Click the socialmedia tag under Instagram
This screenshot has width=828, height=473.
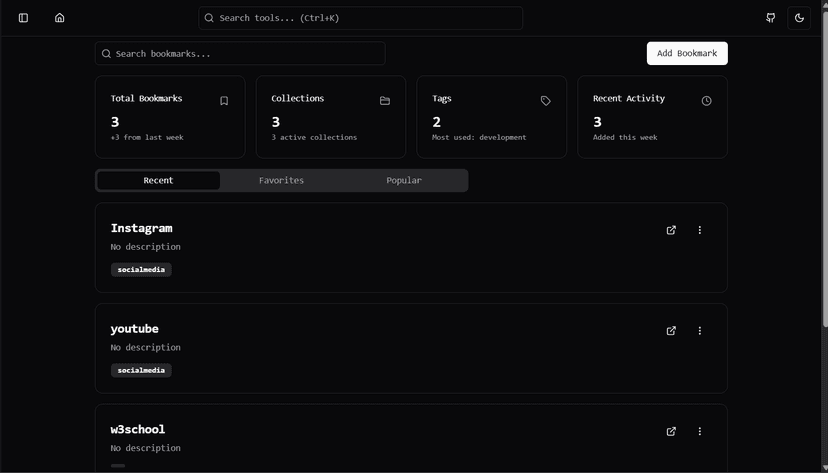pos(141,270)
